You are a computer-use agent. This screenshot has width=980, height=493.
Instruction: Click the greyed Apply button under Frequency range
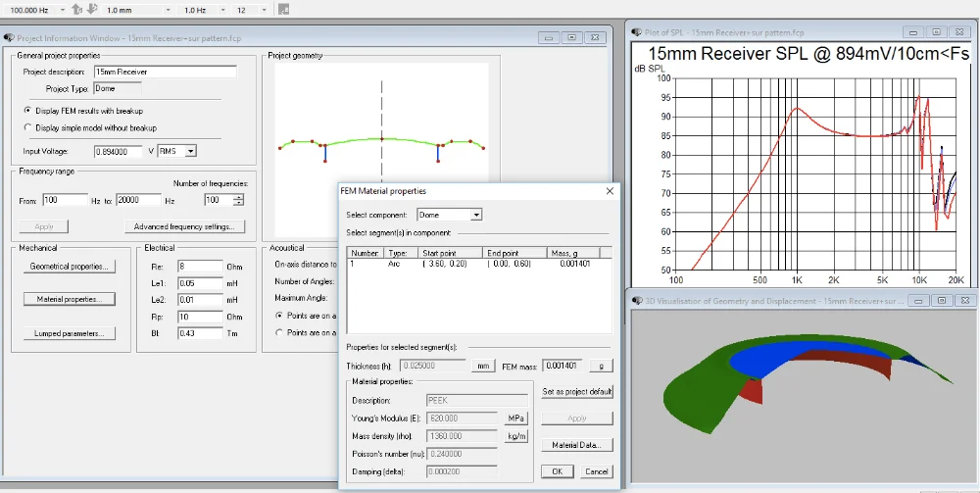click(x=44, y=226)
